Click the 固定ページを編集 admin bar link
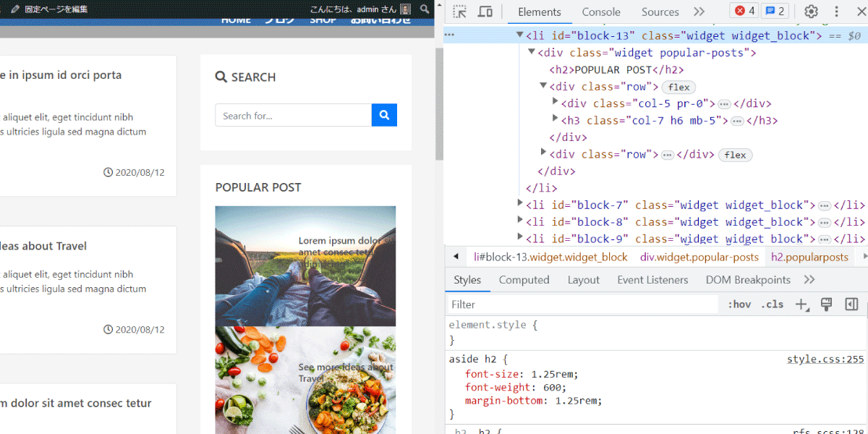Image resolution: width=868 pixels, height=434 pixels. [x=49, y=9]
